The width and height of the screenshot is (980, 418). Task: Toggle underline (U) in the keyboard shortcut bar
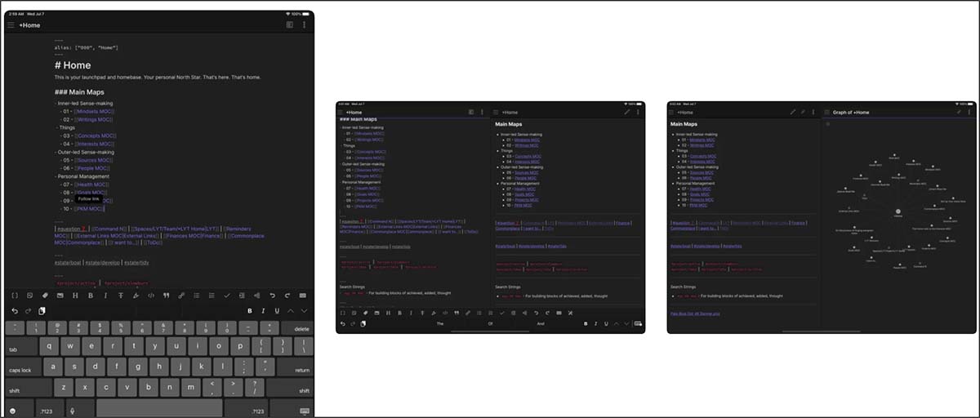278,311
